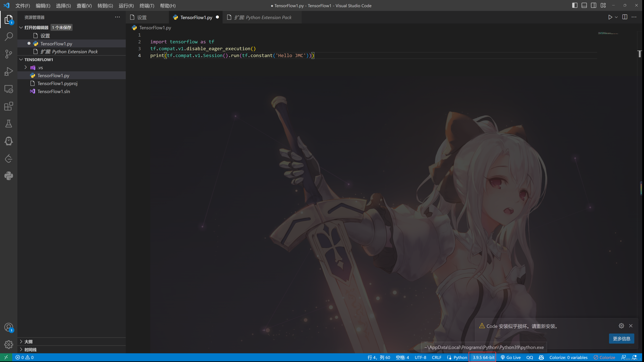Click the Run Python File play button
The height and width of the screenshot is (362, 644).
[x=610, y=17]
